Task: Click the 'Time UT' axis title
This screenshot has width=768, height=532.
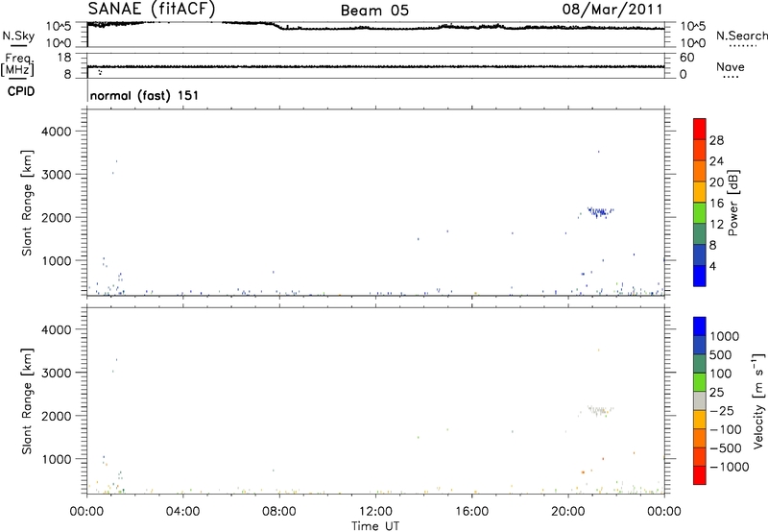Action: tap(375, 526)
